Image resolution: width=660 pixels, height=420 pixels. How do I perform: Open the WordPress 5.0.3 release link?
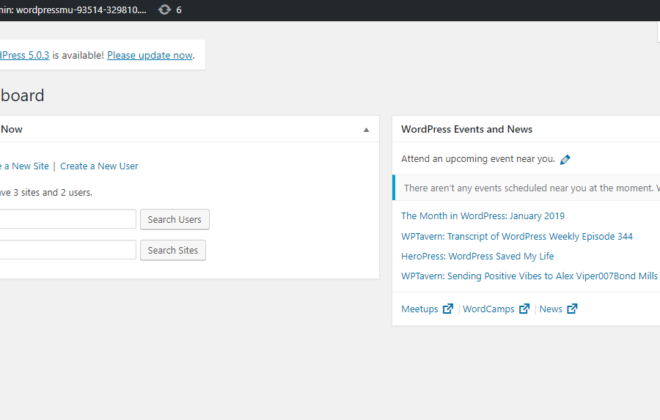pyautogui.click(x=24, y=55)
